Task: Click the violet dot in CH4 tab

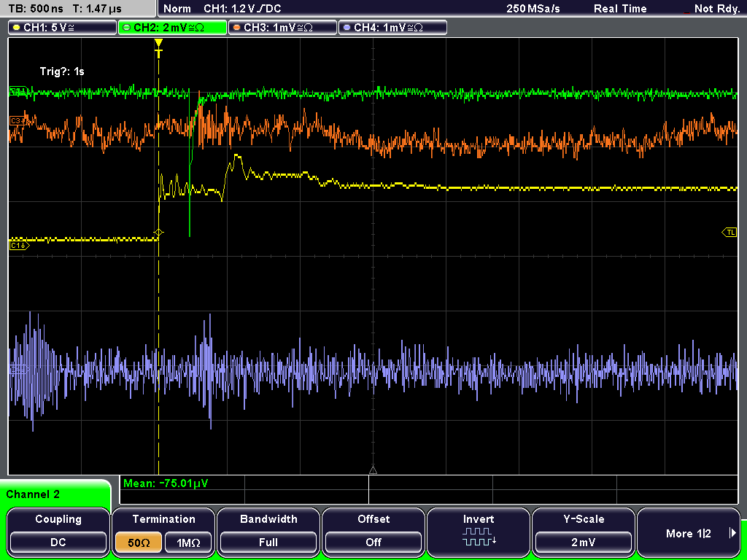Action: point(347,28)
